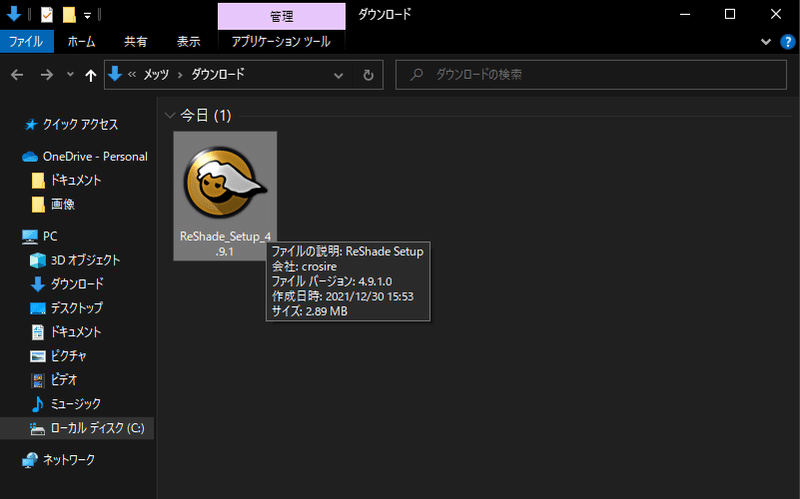Open the アプリケーション ツール tab
This screenshot has height=499, width=800.
pos(281,41)
